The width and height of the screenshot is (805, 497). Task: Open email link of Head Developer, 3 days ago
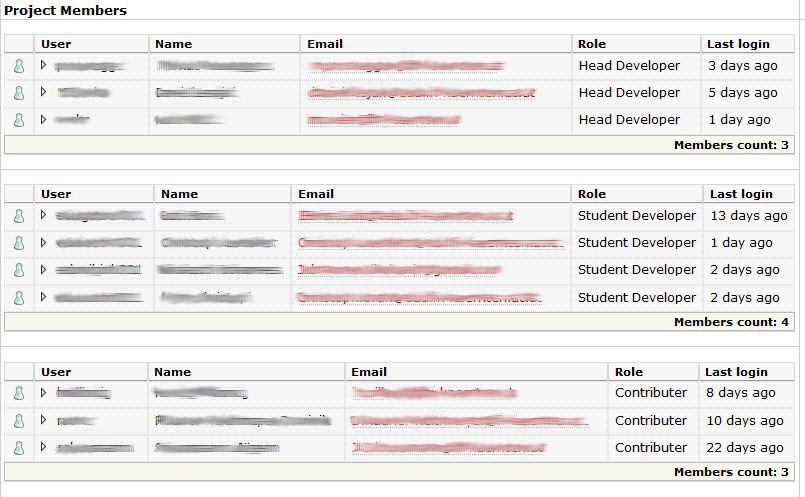coord(406,66)
